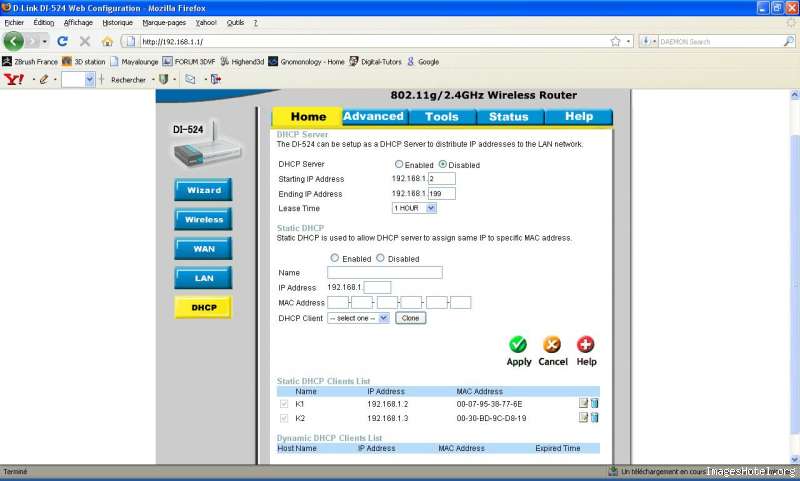Bookmark the page with the star icon
The image size is (800, 481).
615,41
